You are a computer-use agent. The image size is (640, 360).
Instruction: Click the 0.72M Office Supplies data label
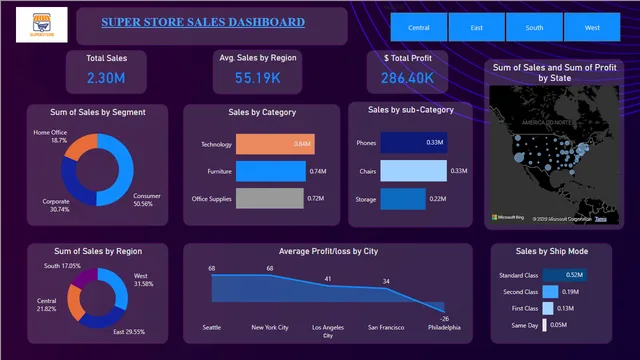316,198
